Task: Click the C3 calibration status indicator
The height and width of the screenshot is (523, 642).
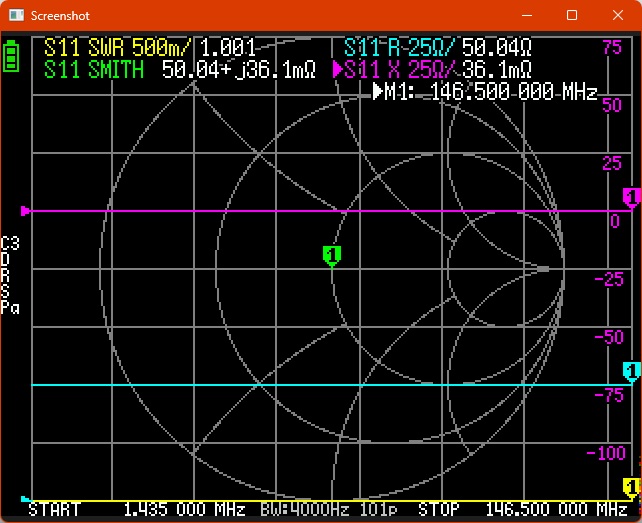Action: [x=10, y=244]
